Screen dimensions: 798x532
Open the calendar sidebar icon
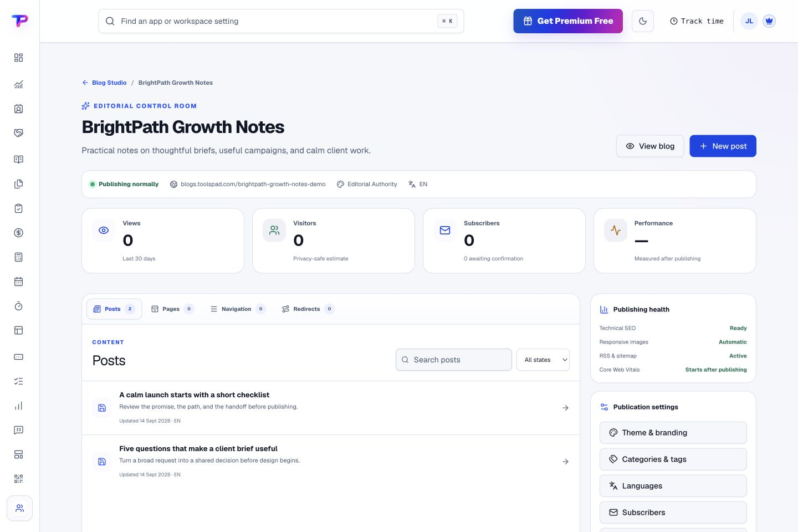(18, 282)
